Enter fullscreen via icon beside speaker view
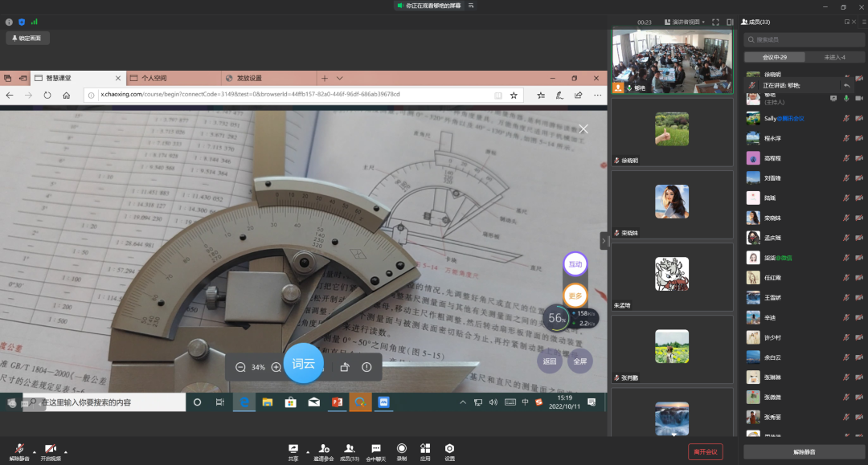The width and height of the screenshot is (868, 465). pyautogui.click(x=715, y=22)
